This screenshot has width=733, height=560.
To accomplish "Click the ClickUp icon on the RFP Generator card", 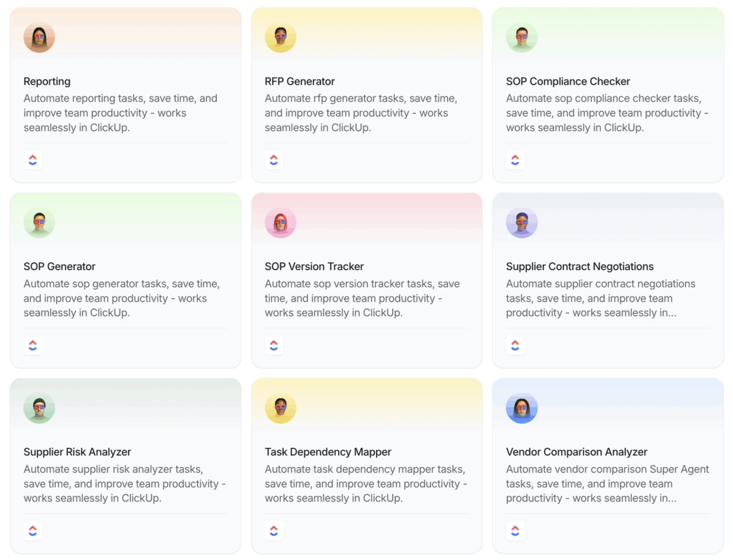I will (274, 160).
